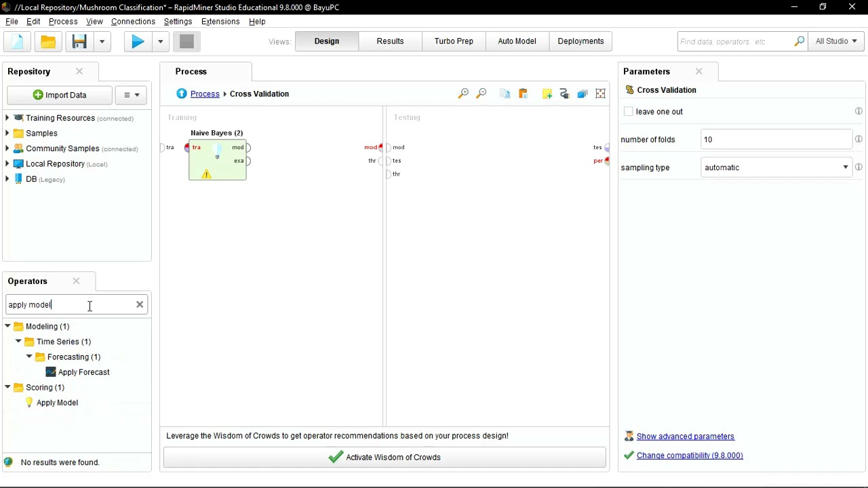Click the search magnifier in the global search
Image resolution: width=868 pixels, height=488 pixels.
[800, 41]
